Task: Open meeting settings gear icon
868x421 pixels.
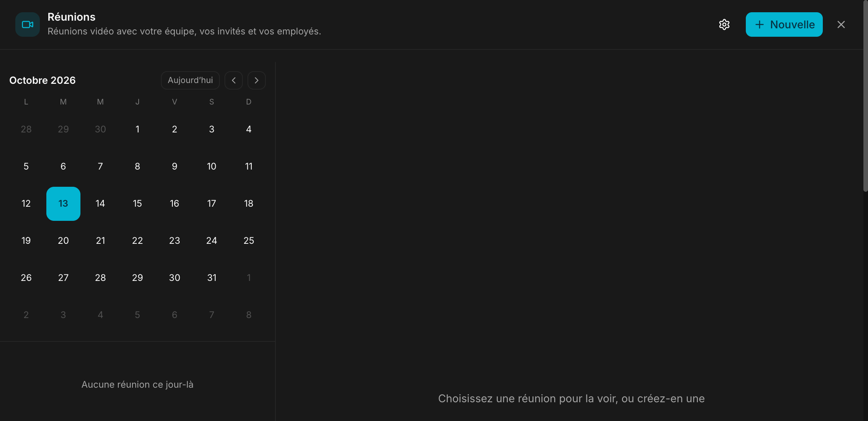Action: coord(724,24)
